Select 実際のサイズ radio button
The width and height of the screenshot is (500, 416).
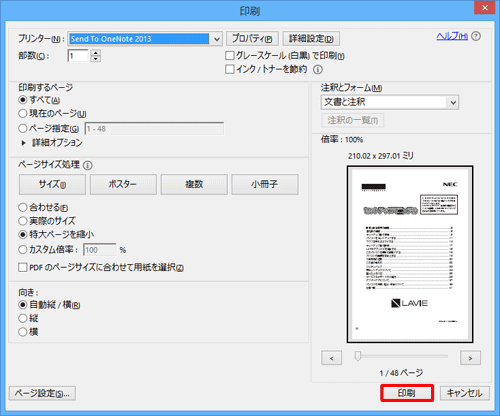pyautogui.click(x=23, y=221)
